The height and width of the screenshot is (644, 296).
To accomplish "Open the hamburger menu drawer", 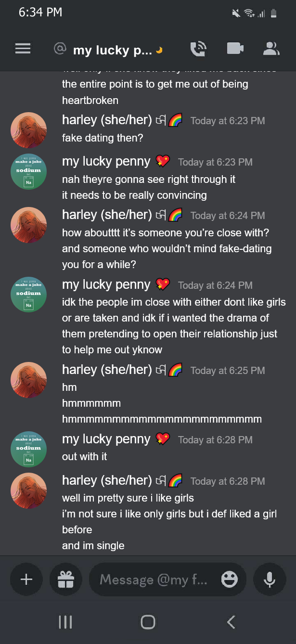I will pyautogui.click(x=23, y=49).
